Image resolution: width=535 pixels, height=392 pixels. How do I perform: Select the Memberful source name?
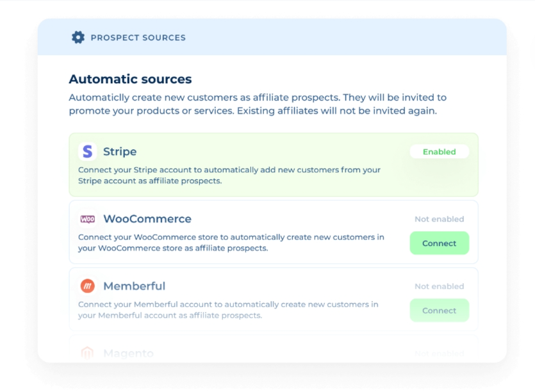pos(134,286)
